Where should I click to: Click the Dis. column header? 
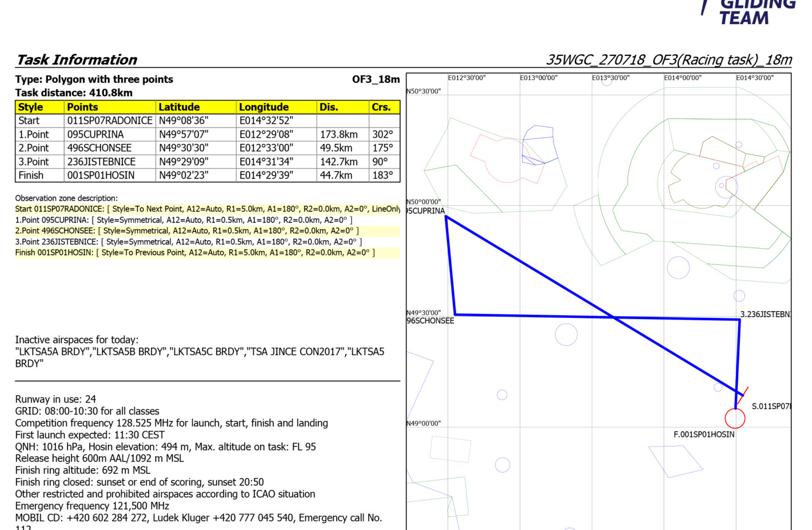coord(329,107)
